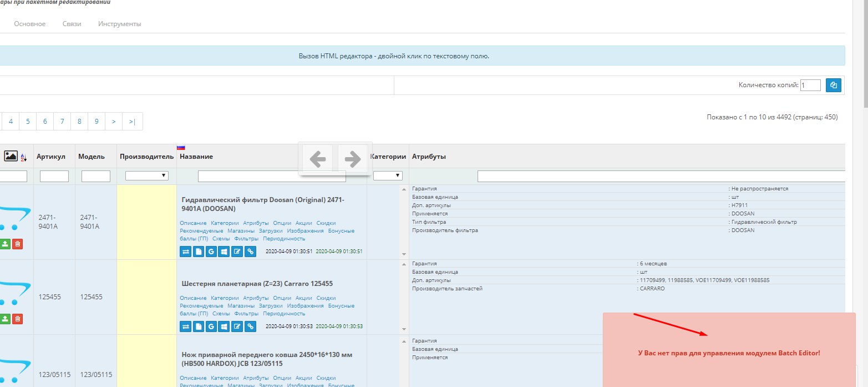This screenshot has height=387, width=868.
Task: Open the Производитель filter dropdown
Action: (147, 175)
